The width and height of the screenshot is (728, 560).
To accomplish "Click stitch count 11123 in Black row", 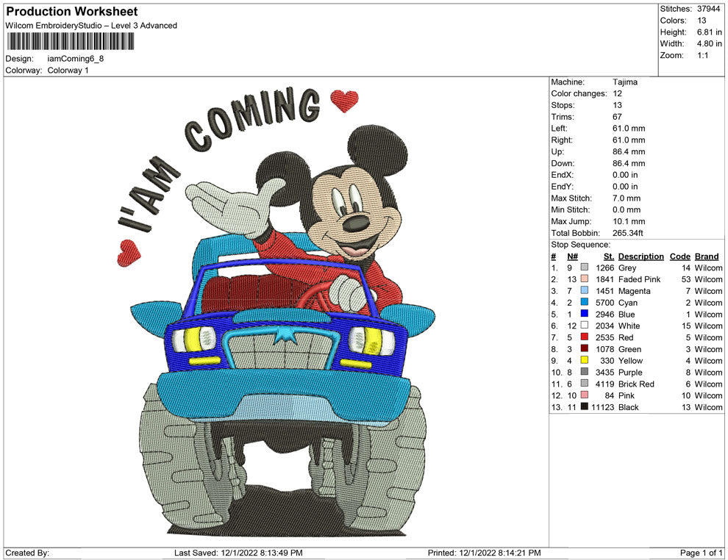I will 603,407.
